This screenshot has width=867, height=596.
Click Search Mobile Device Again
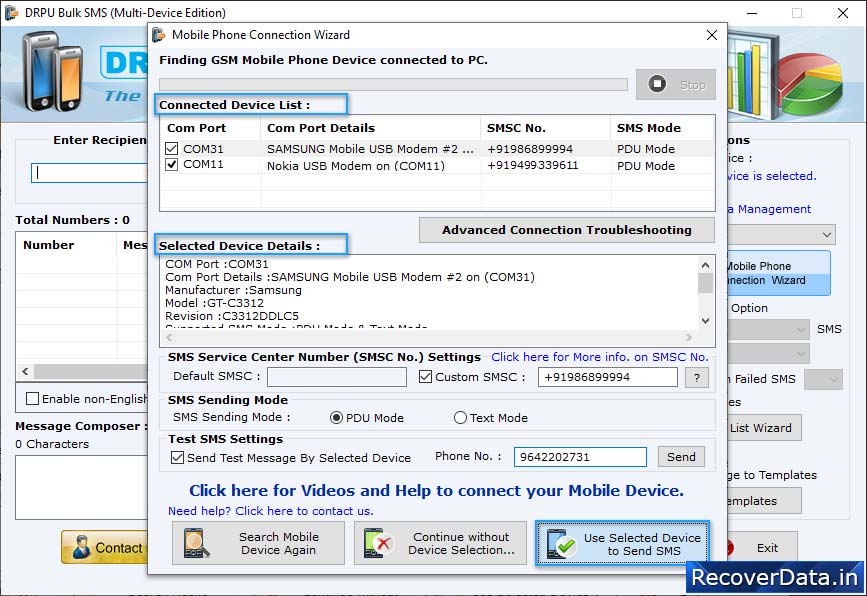point(258,543)
